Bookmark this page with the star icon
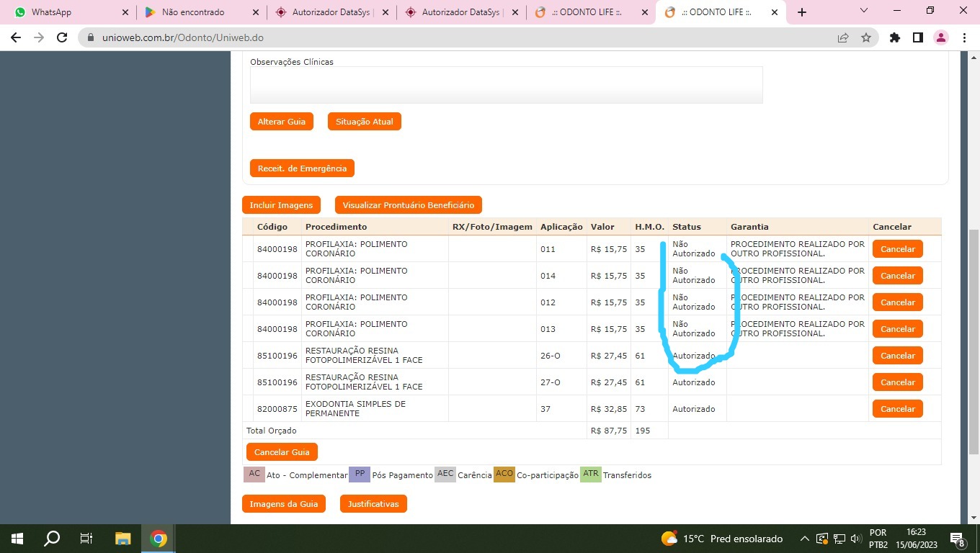The height and width of the screenshot is (553, 980). pyautogui.click(x=866, y=37)
